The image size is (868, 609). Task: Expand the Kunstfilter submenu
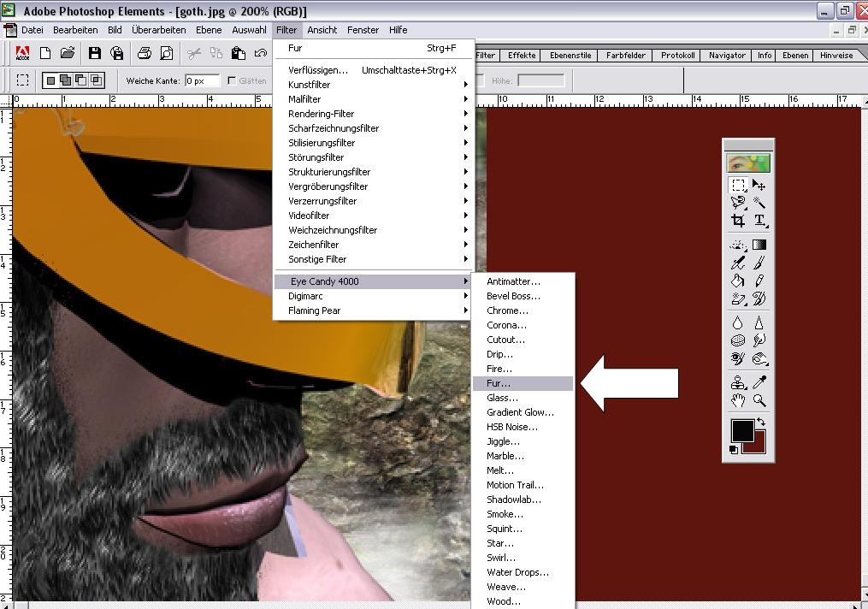click(x=374, y=85)
